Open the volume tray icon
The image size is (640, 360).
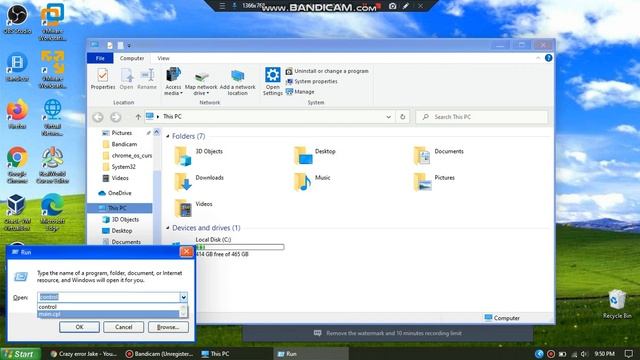584,354
